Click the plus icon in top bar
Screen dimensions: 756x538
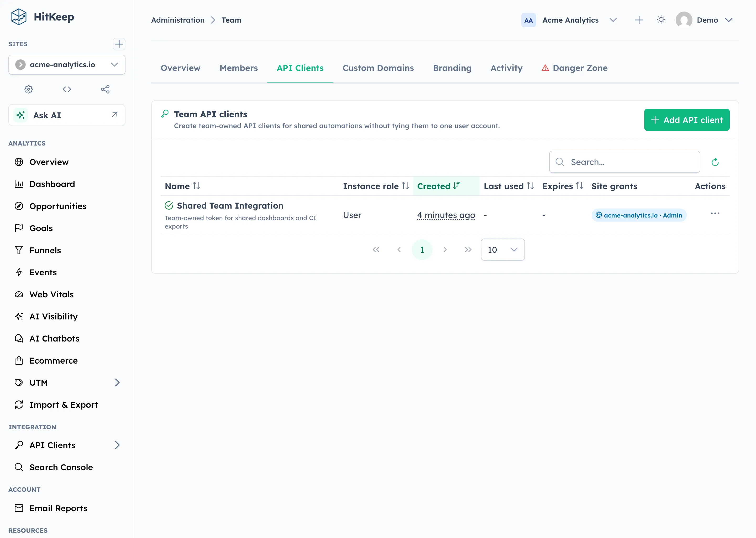[639, 20]
